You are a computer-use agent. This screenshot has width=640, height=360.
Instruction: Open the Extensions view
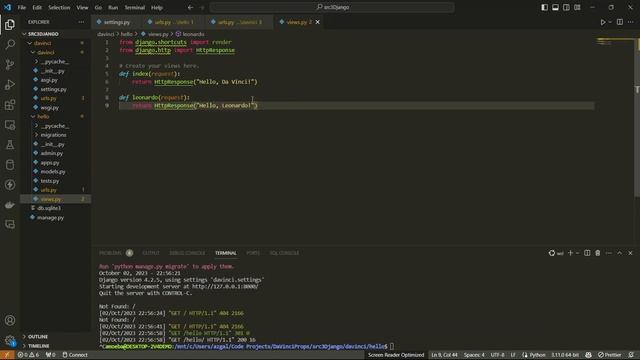[10, 105]
